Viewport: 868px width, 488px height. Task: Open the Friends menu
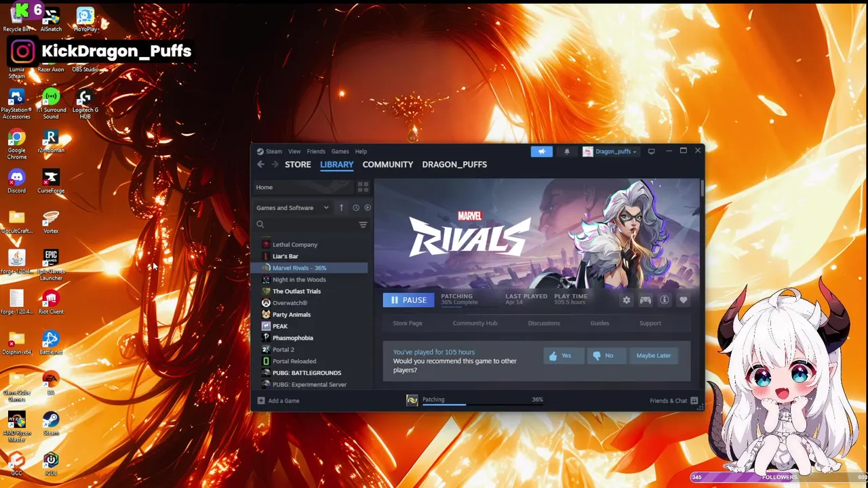[x=316, y=151]
